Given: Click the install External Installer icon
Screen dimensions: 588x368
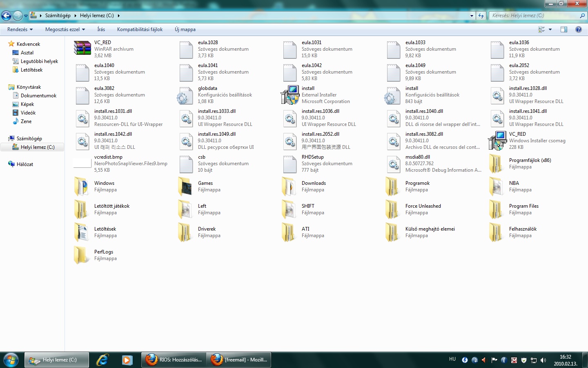Looking at the screenshot, I should [290, 95].
